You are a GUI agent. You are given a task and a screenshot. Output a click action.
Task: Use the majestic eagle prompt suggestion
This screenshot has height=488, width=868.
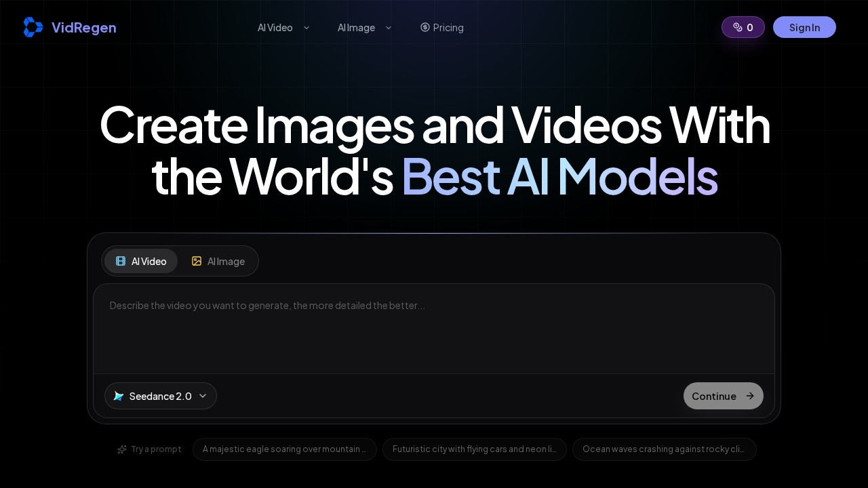click(x=285, y=449)
